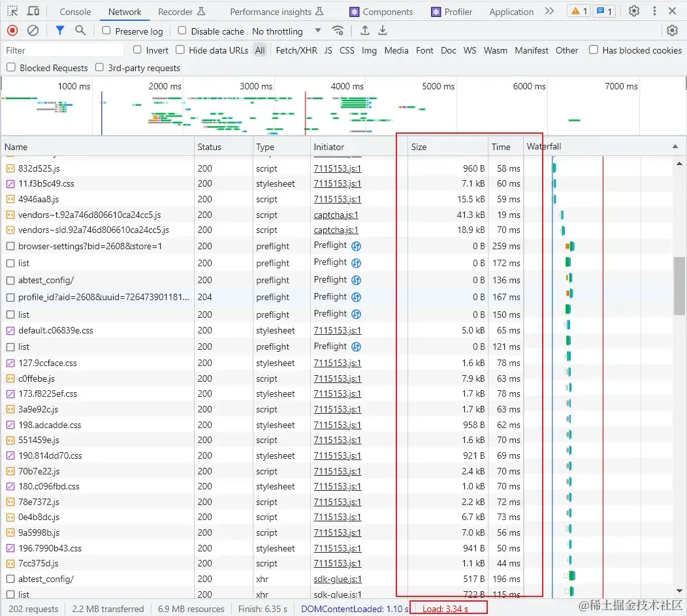Open the network search magnifier

[80, 30]
